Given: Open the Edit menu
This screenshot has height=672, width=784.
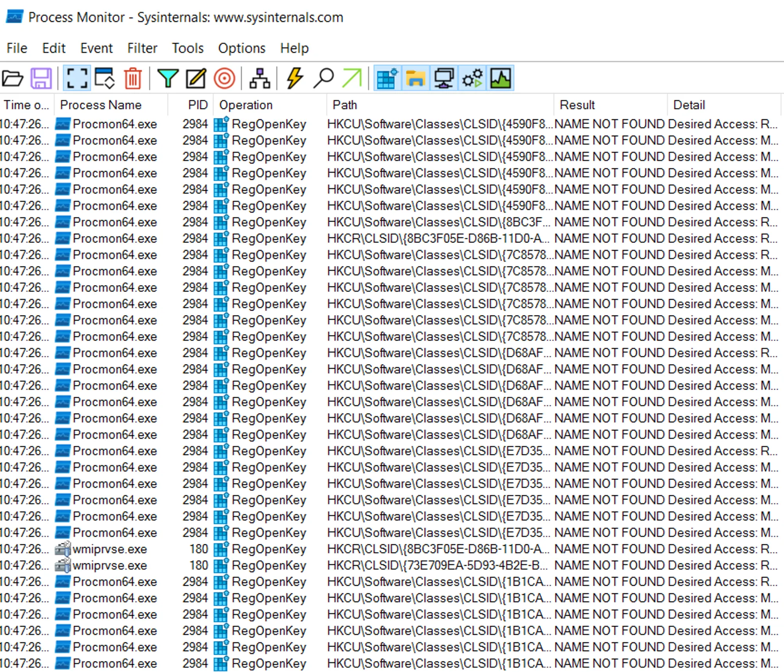Looking at the screenshot, I should click(54, 48).
